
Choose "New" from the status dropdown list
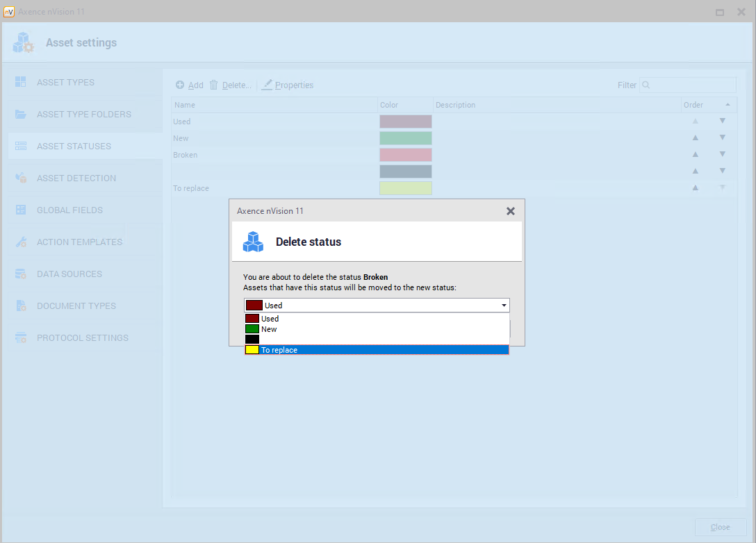coord(377,329)
